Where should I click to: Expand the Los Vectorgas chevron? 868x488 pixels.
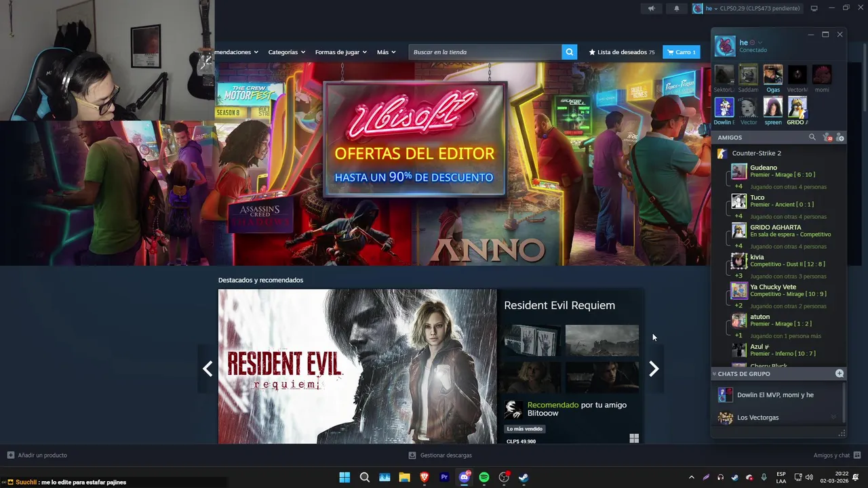coord(833,418)
